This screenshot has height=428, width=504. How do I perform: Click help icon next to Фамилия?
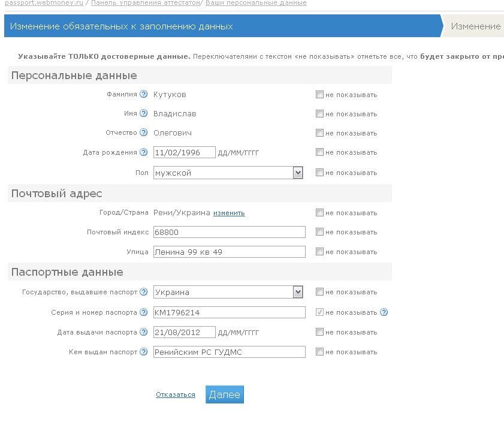point(143,94)
